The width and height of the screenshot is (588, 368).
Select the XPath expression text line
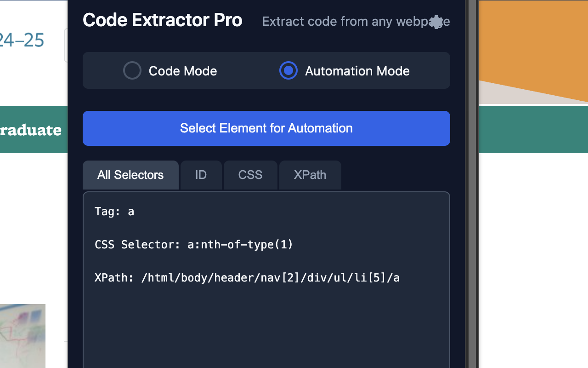tap(247, 277)
